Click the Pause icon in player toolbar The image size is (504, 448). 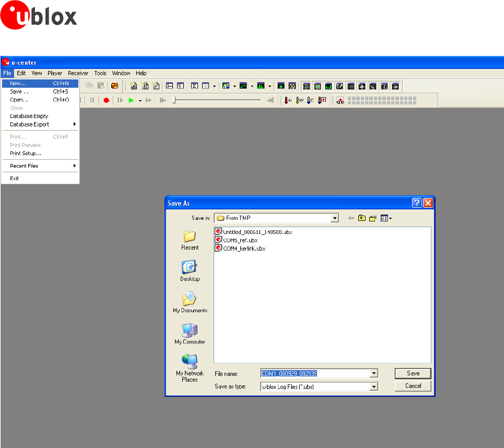pyautogui.click(x=92, y=101)
